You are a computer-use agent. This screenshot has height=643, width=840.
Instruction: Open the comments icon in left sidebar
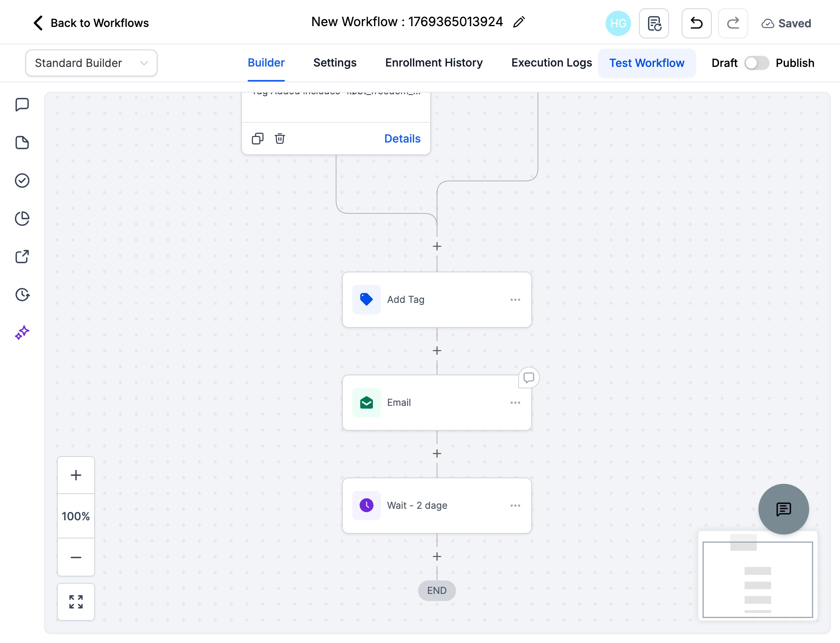22,105
